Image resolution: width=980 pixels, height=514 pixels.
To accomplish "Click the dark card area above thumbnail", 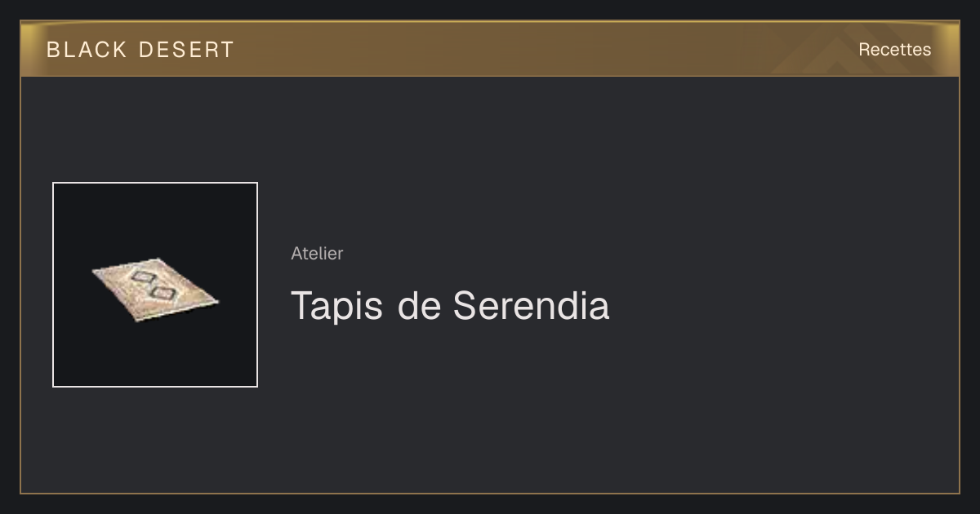I will click(x=155, y=129).
